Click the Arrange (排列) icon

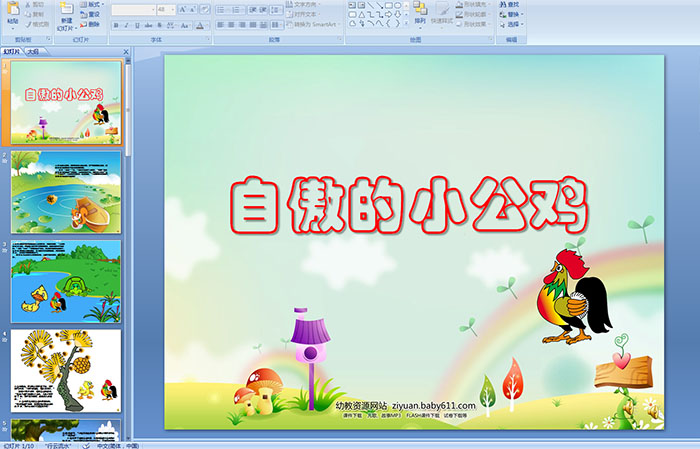420,9
